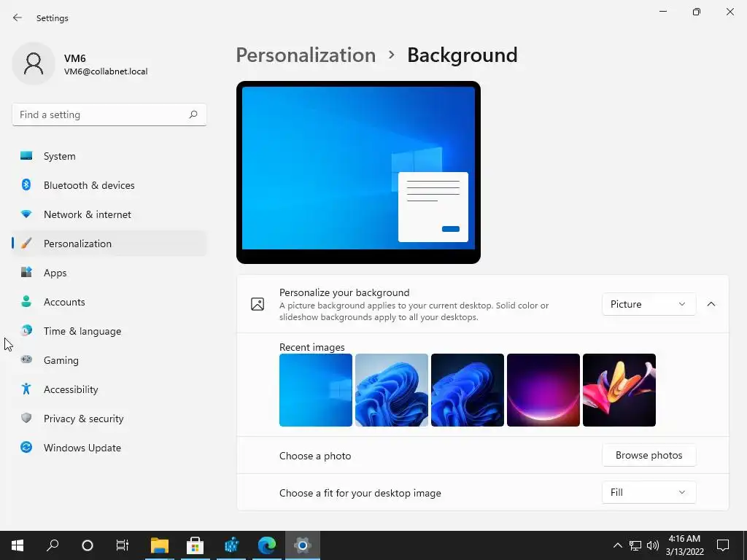Screen dimensions: 747x560
Task: Open System settings via its monitor icon
Action: [x=26, y=156]
